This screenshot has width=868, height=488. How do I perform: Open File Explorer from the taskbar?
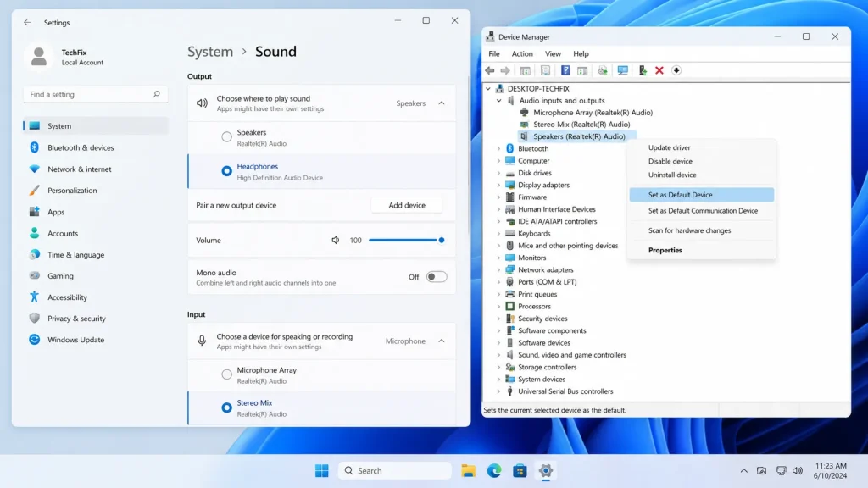coord(468,471)
